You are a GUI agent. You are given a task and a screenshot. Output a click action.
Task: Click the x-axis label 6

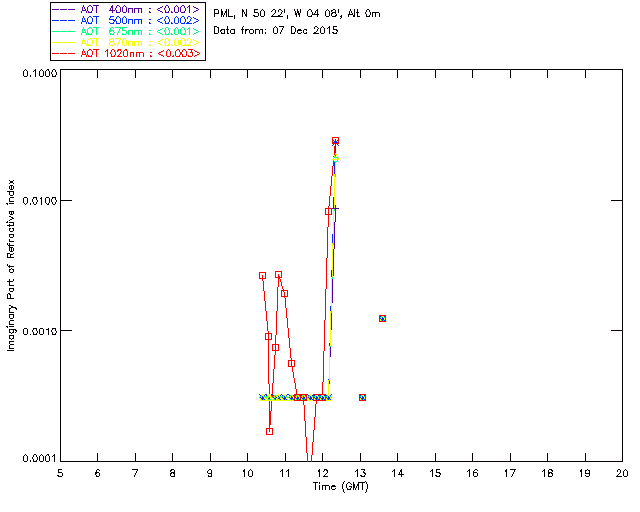(x=98, y=473)
